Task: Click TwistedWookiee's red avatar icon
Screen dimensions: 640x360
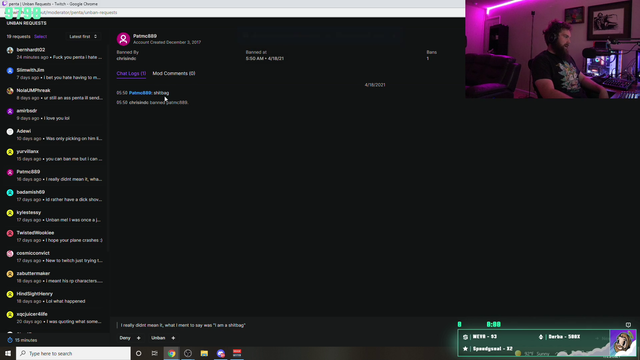Action: 10,233
